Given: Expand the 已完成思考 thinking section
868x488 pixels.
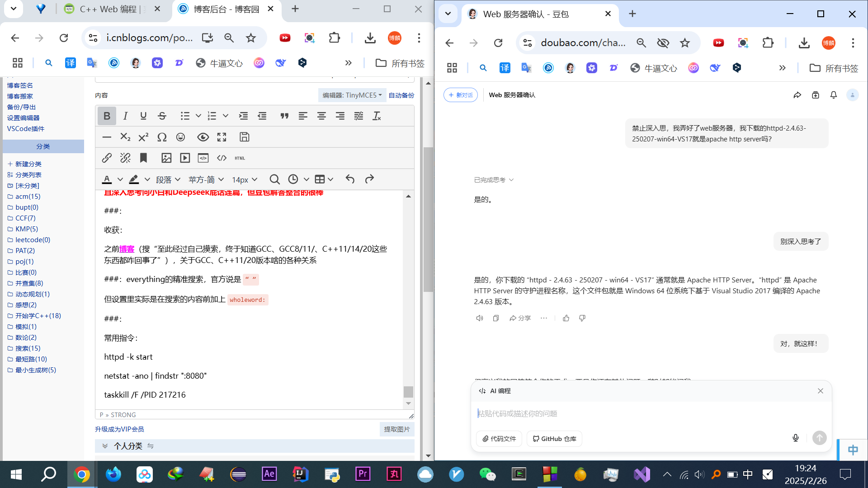Looking at the screenshot, I should tap(494, 180).
